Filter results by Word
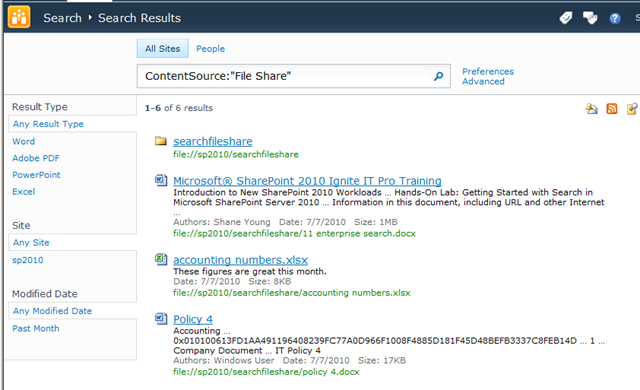Screen dimensions: 640x390 pos(23,141)
